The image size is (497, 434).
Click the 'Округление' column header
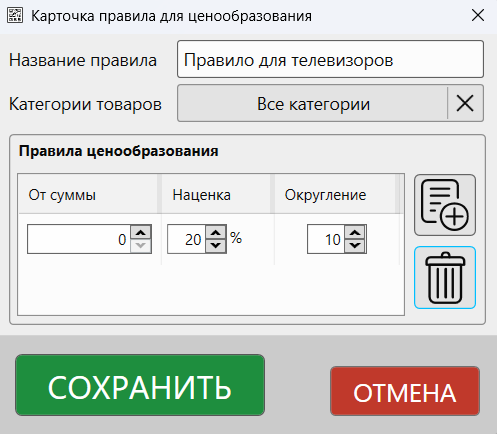[335, 194]
